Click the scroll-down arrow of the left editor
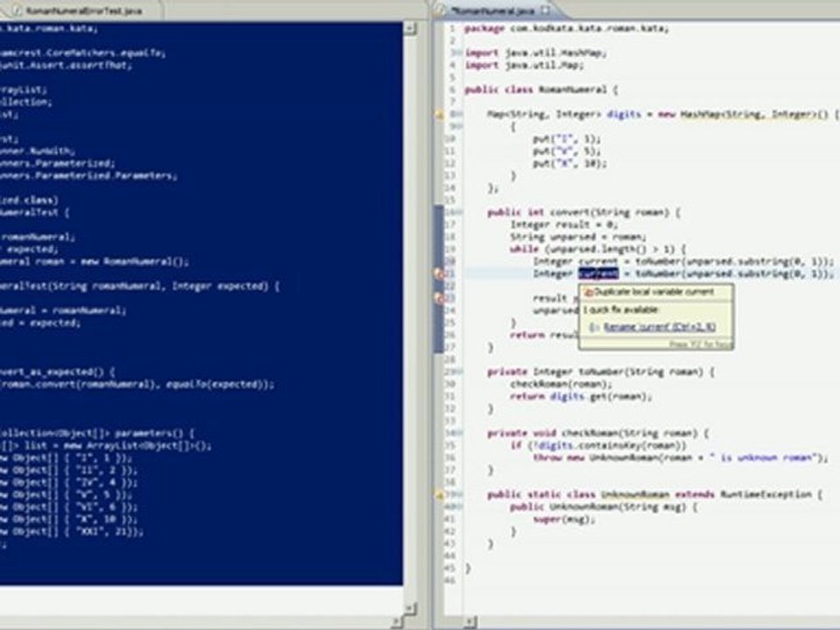840x630 pixels. pos(409,608)
